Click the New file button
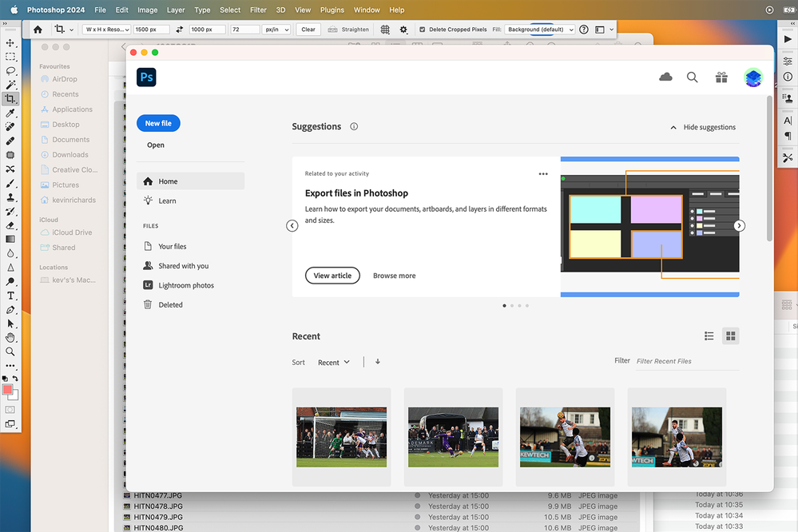 157,123
